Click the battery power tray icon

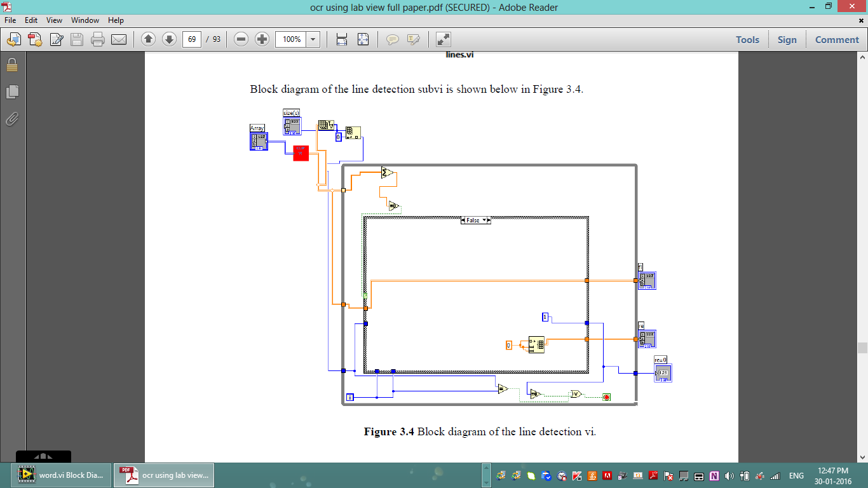pos(745,476)
